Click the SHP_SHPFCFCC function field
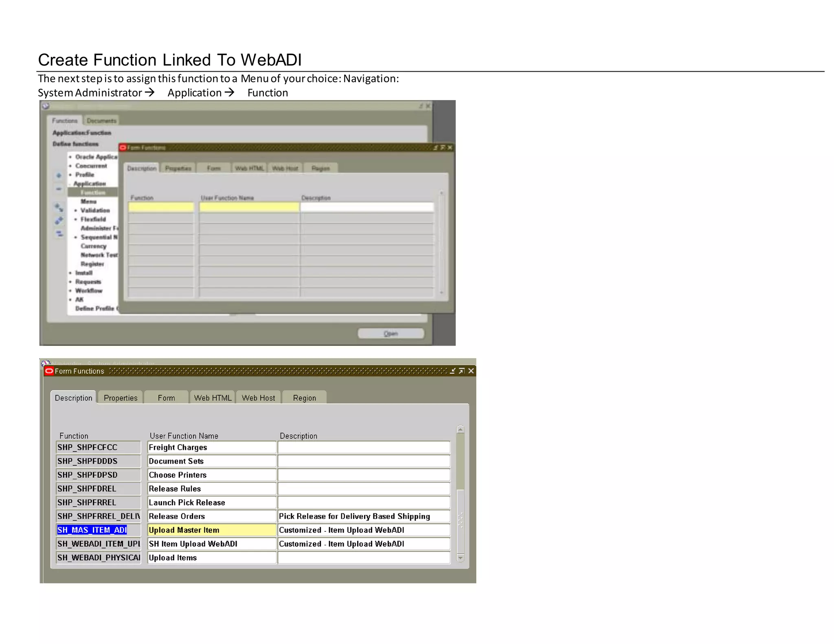834x644 pixels. (x=99, y=447)
